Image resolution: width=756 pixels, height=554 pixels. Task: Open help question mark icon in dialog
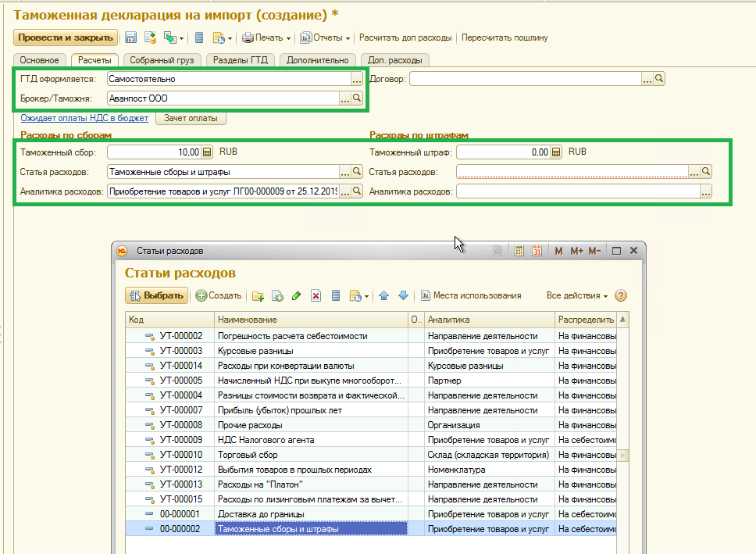coord(621,296)
